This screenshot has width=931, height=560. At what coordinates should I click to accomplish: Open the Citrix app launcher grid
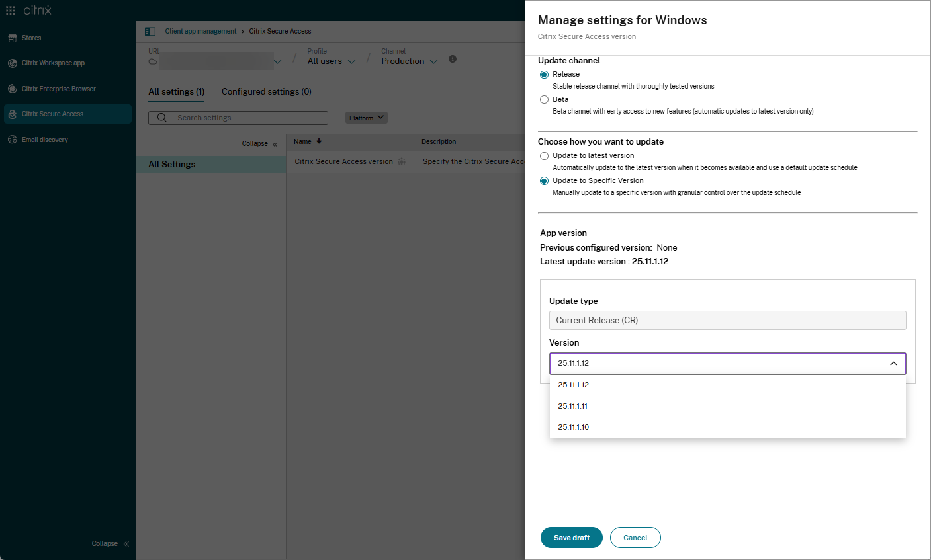tap(11, 11)
